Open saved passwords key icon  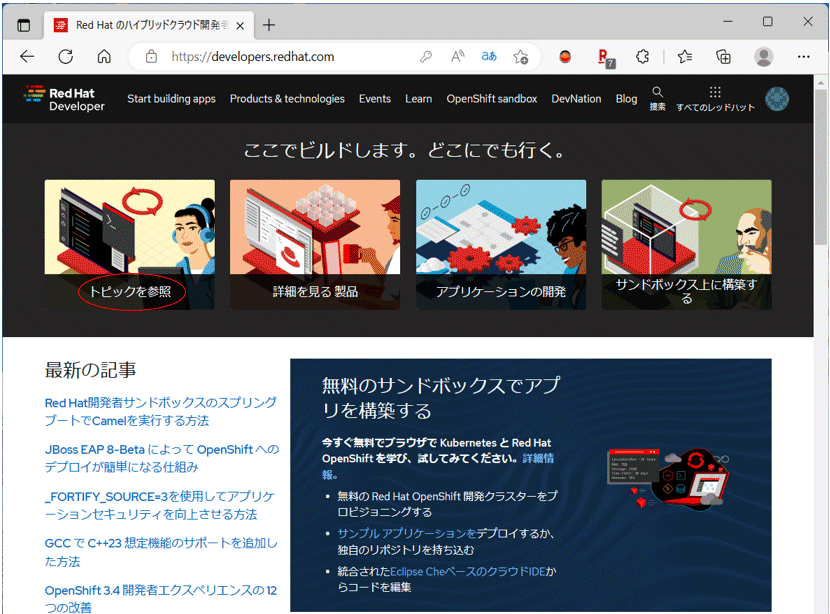[426, 57]
